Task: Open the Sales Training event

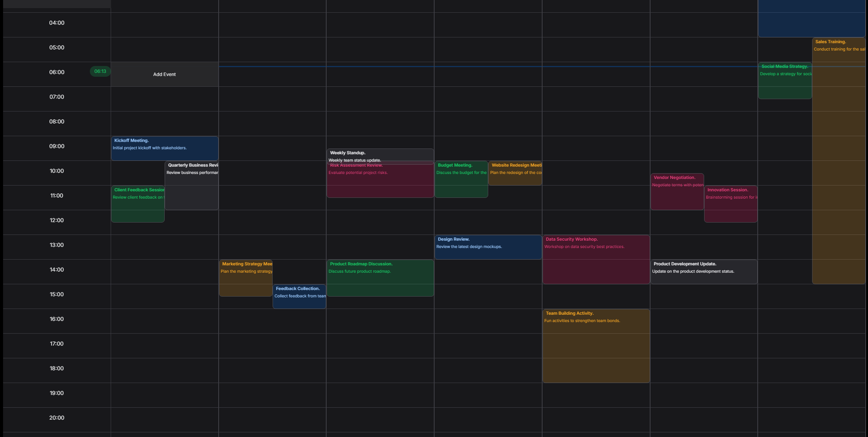Action: tap(839, 162)
